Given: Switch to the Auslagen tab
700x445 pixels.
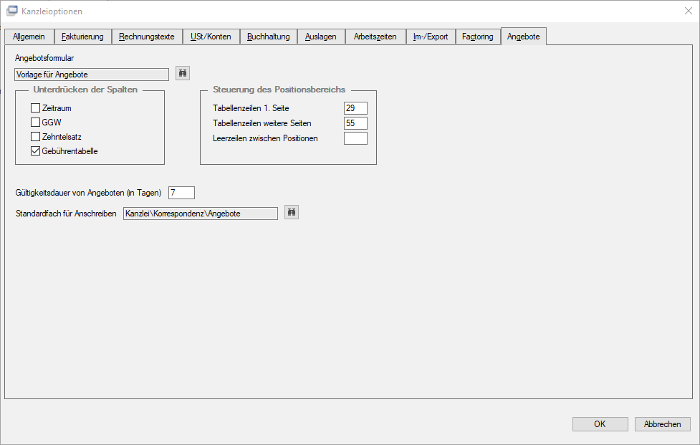Looking at the screenshot, I should tap(321, 37).
